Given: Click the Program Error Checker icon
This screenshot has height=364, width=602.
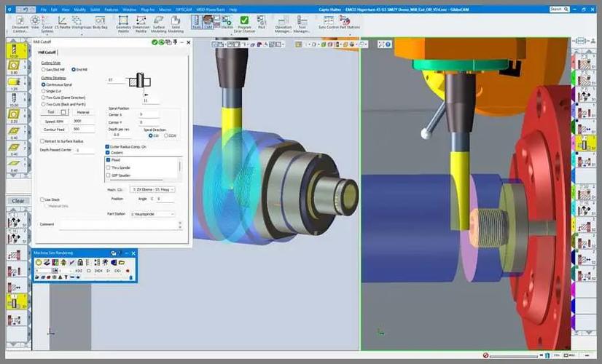Looking at the screenshot, I should 244,23.
